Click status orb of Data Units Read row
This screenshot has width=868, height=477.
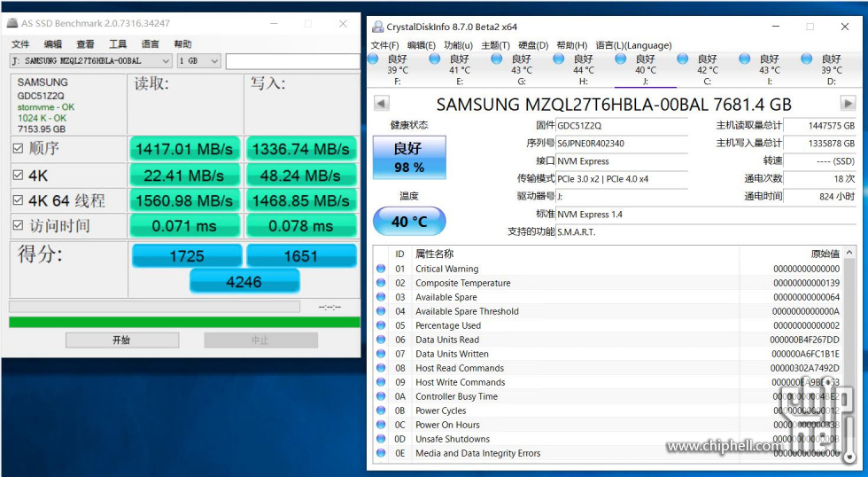coord(381,340)
